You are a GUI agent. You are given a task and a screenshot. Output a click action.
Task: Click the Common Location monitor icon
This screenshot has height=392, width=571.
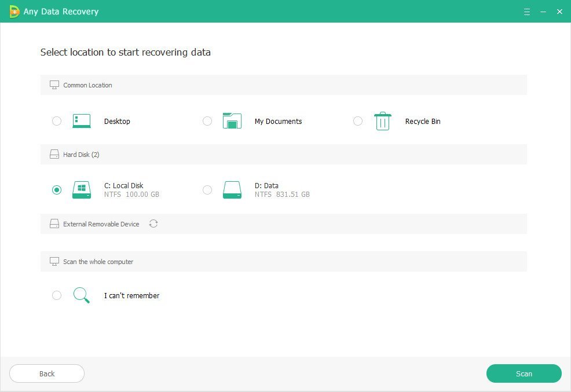(x=54, y=85)
